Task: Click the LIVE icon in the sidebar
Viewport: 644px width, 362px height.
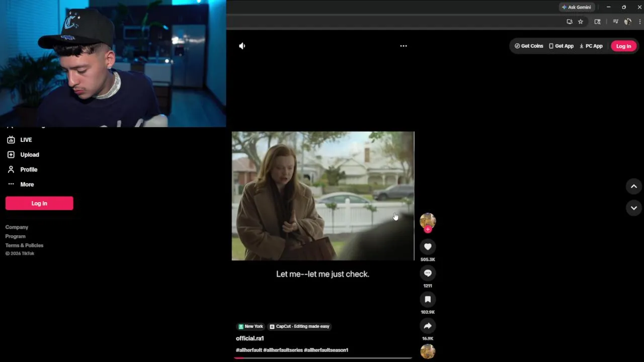Action: 11,140
